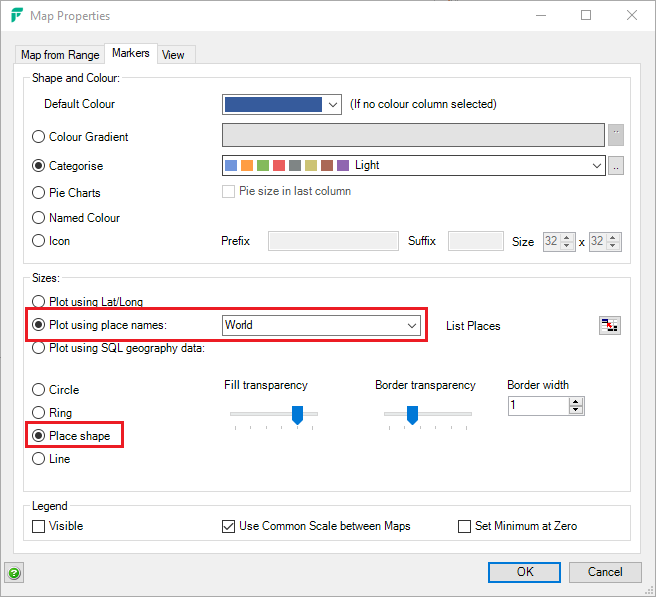This screenshot has height=597, width=656.
Task: Click the Fill transparency slider handle
Action: (297, 415)
